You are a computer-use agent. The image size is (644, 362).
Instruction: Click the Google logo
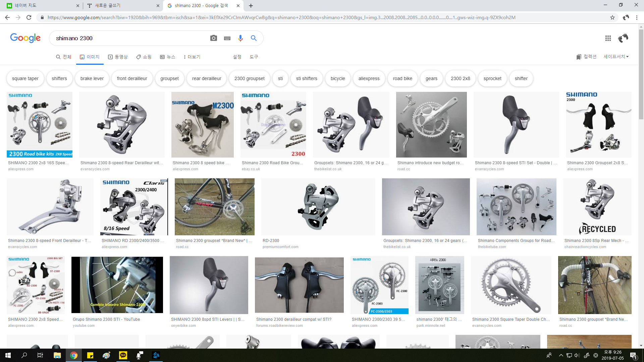click(x=25, y=38)
